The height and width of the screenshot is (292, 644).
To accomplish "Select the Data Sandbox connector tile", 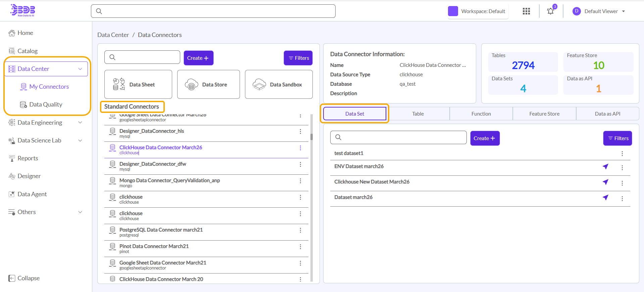I will point(279,85).
